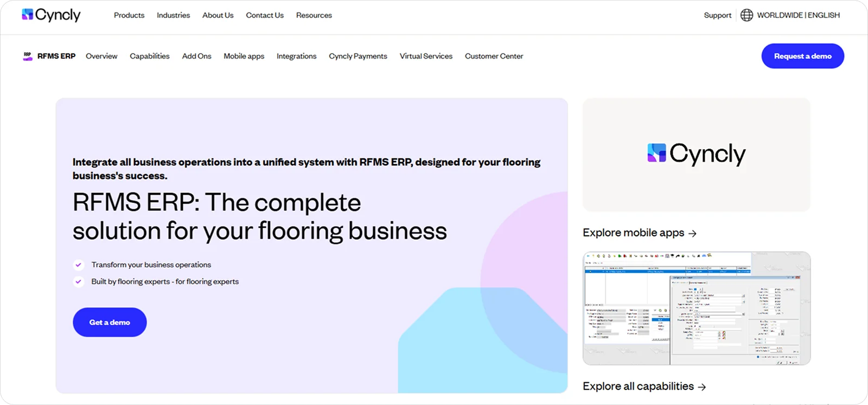Select the heading 'RFMS ERP: The complete solution'
Image resolution: width=868 pixels, height=405 pixels.
point(260,216)
